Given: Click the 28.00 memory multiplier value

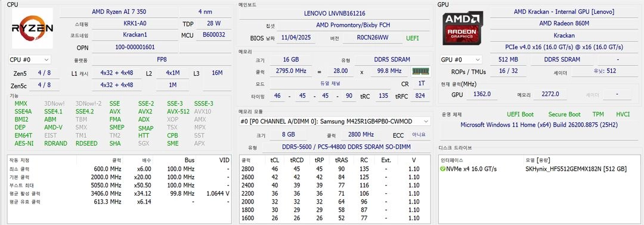Looking at the screenshot, I should click(x=340, y=71).
